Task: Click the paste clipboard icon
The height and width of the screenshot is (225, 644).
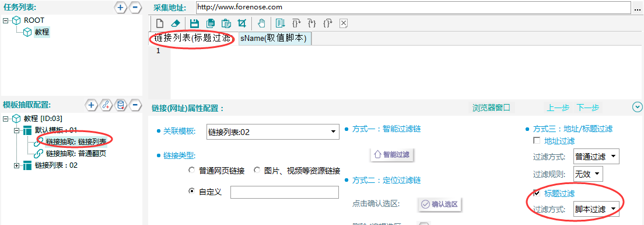Action: tap(226, 23)
